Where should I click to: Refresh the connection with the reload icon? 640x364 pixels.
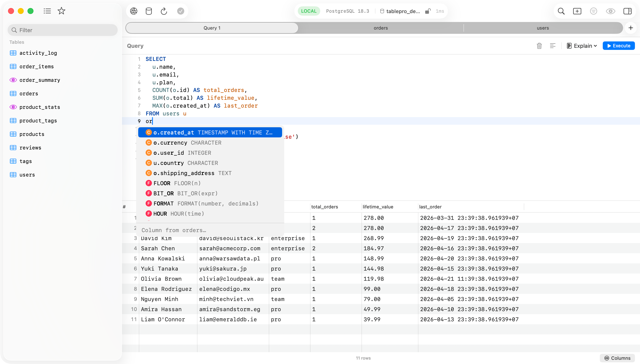click(x=164, y=11)
